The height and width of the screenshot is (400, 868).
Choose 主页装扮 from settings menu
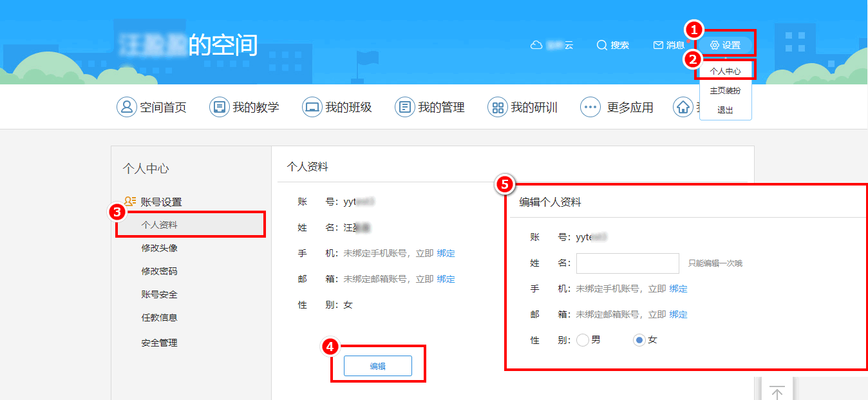click(725, 91)
